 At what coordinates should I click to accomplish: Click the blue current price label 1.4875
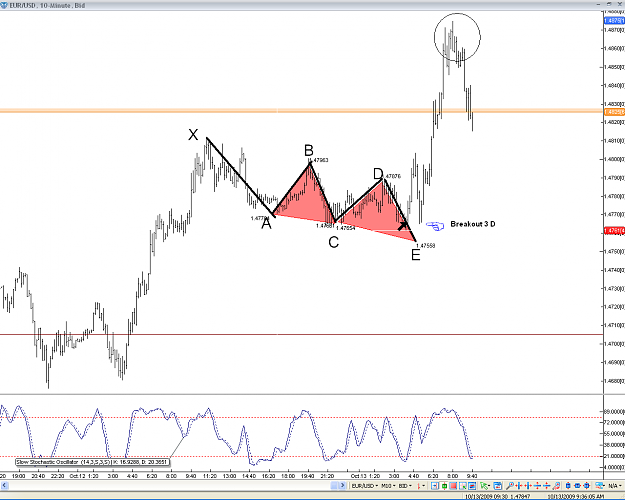click(614, 20)
